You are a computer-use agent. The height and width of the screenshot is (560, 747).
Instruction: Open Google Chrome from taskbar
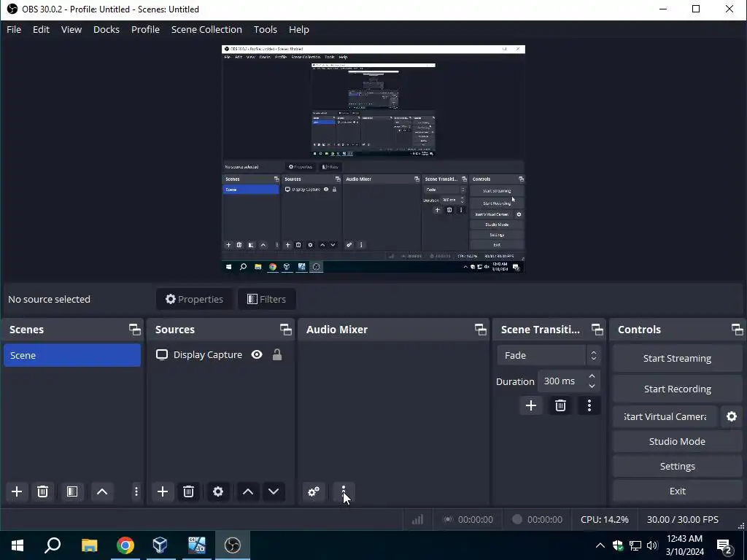pyautogui.click(x=125, y=545)
